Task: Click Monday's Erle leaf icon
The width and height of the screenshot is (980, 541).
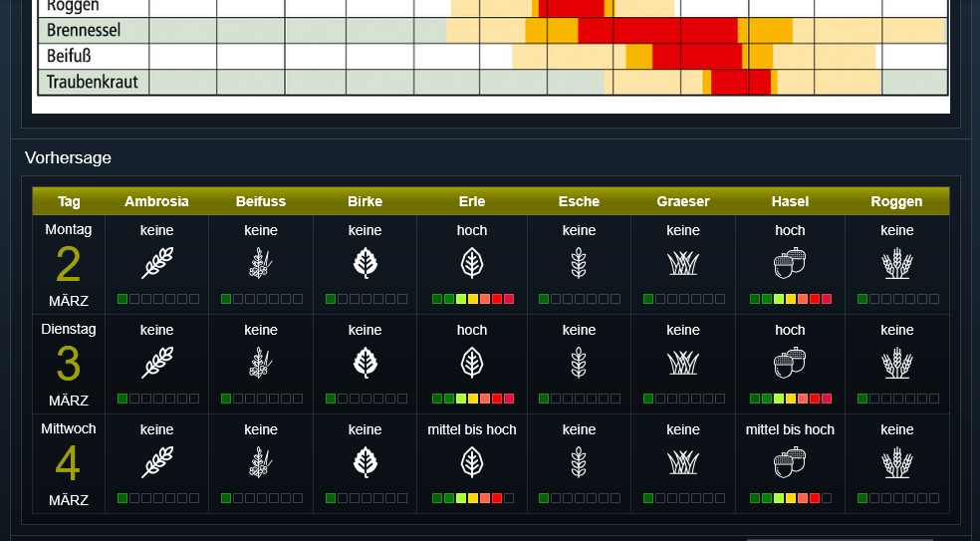Action: pos(472,263)
